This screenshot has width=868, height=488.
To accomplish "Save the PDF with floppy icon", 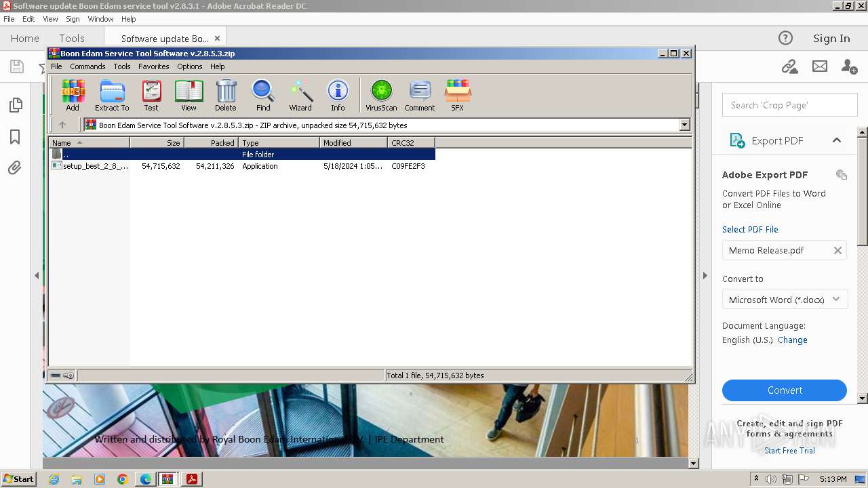I will (16, 66).
